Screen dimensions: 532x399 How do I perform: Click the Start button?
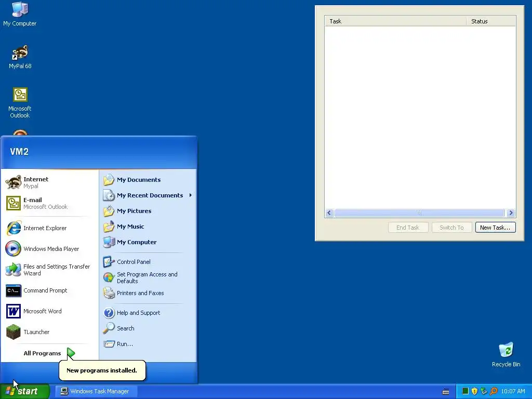tap(25, 391)
